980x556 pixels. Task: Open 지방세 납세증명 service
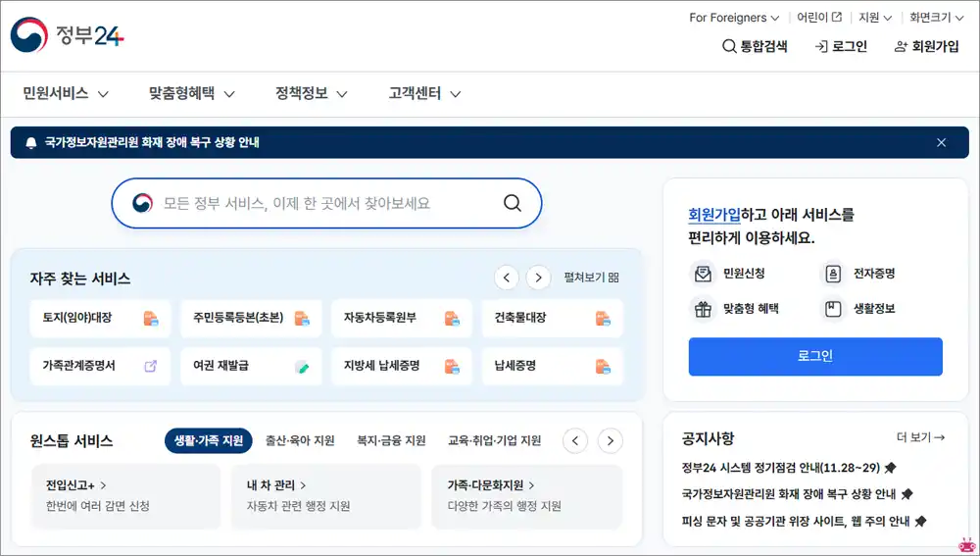(402, 366)
